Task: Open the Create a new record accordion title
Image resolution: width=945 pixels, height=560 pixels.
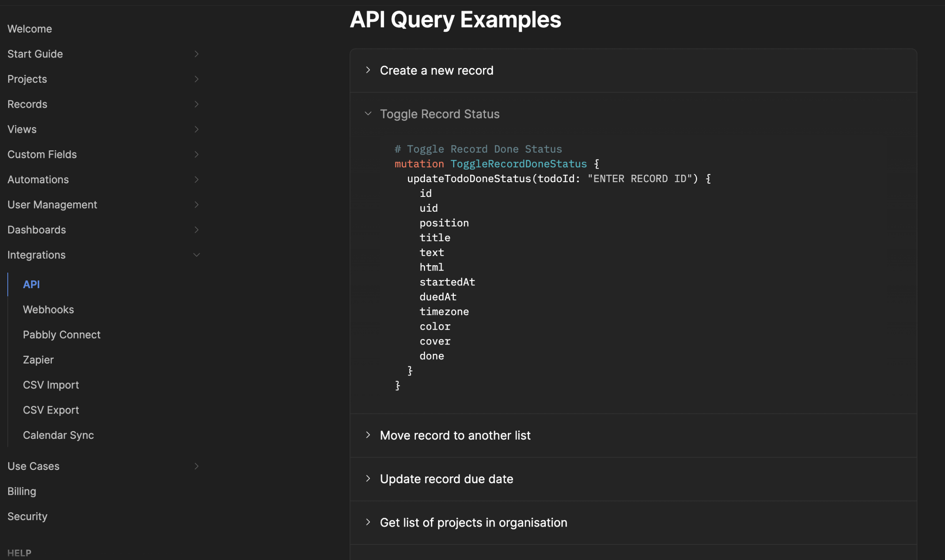Action: [436, 71]
